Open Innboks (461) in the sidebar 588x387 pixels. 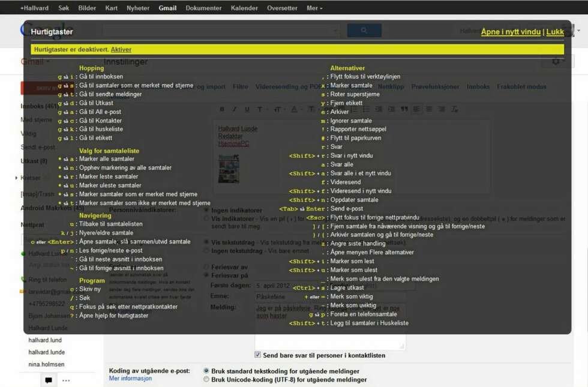(x=39, y=107)
